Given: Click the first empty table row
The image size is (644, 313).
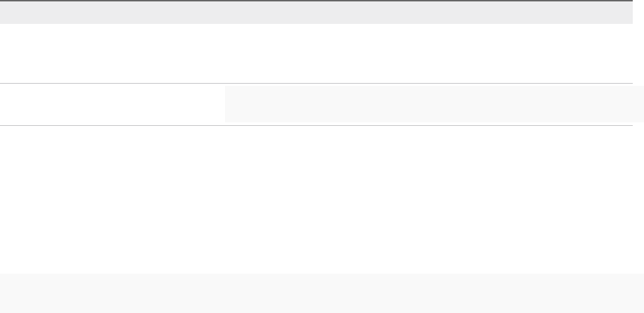Looking at the screenshot, I should tap(316, 53).
